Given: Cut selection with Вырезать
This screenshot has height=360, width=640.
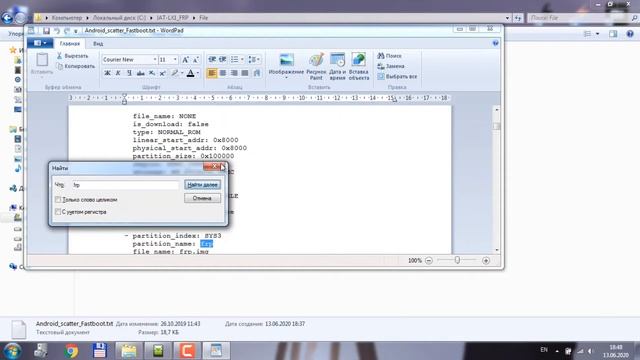Looking at the screenshot, I should click(x=72, y=56).
